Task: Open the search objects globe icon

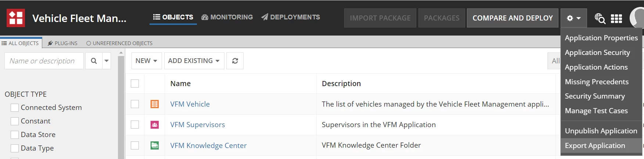Action: pos(600,18)
